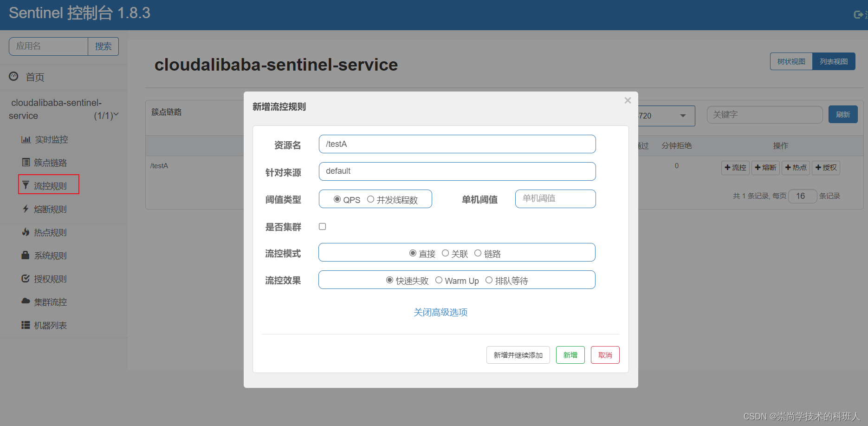Click the list icon for 簇点链路
This screenshot has width=868, height=426.
pyautogui.click(x=26, y=162)
